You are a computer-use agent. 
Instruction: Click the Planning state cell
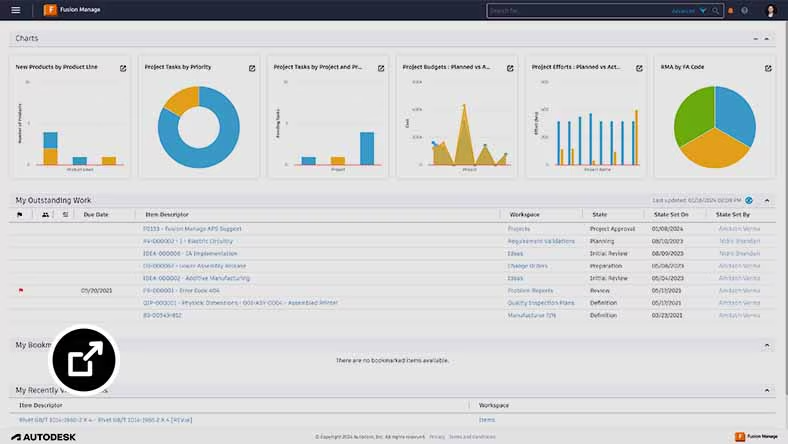tap(602, 241)
